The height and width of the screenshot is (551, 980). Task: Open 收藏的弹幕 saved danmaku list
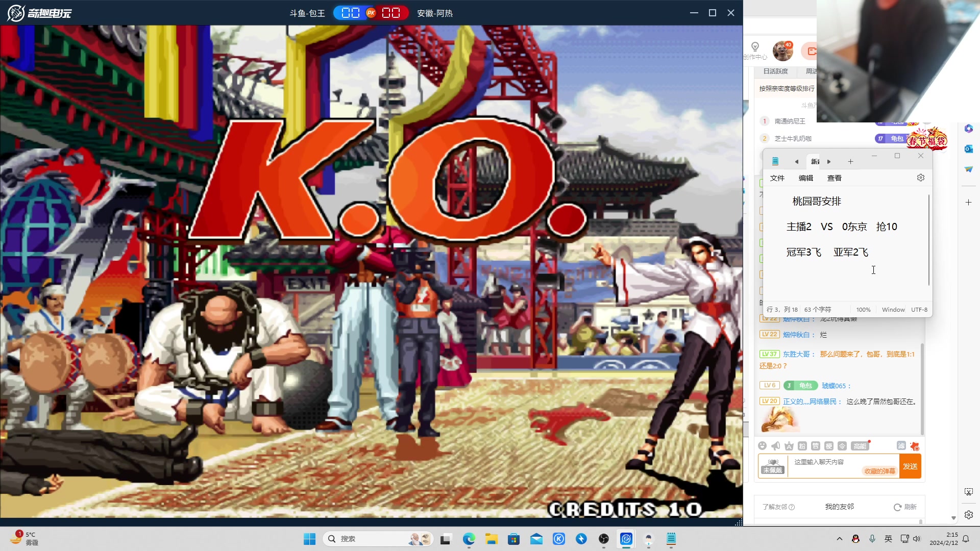point(879,471)
